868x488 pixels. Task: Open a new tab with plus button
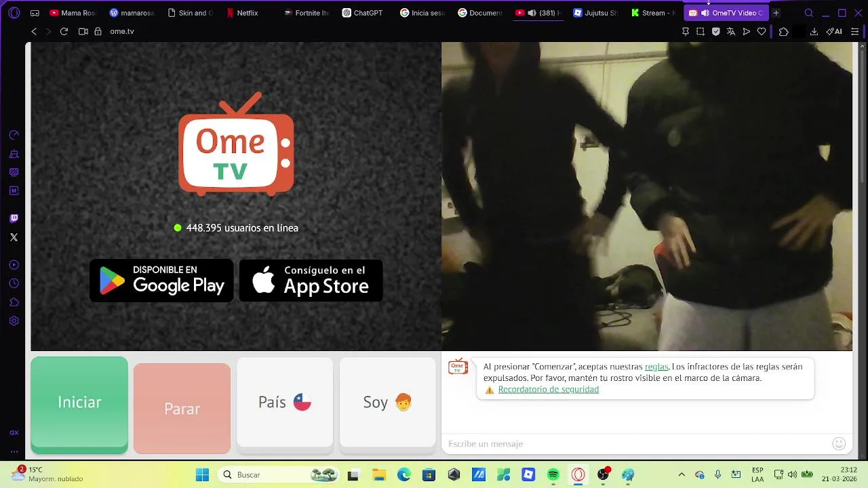point(776,13)
